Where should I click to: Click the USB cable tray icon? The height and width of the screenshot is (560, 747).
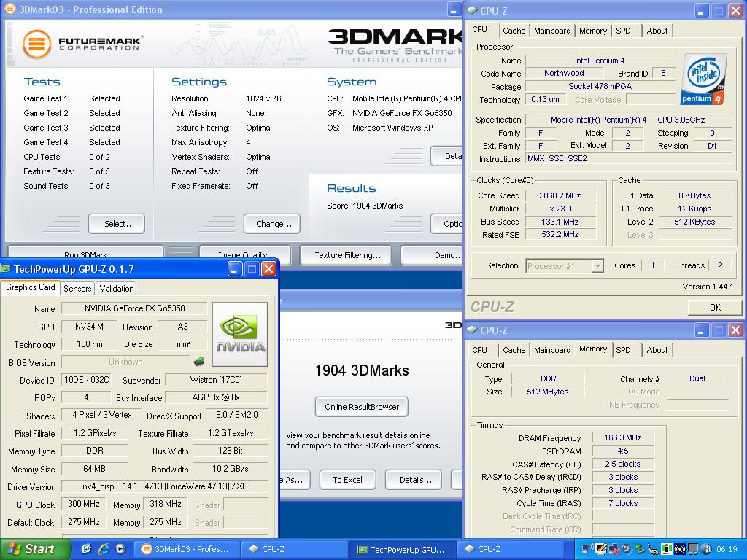[653, 549]
